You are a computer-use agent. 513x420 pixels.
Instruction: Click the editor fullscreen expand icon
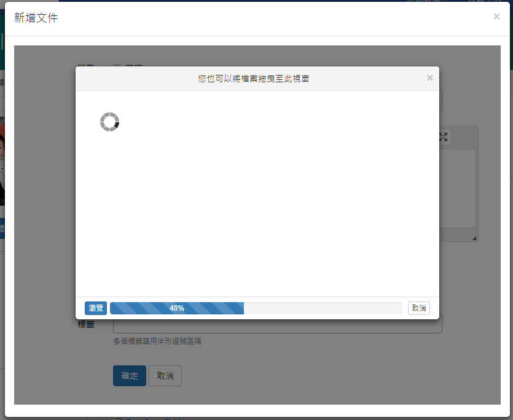[444, 137]
